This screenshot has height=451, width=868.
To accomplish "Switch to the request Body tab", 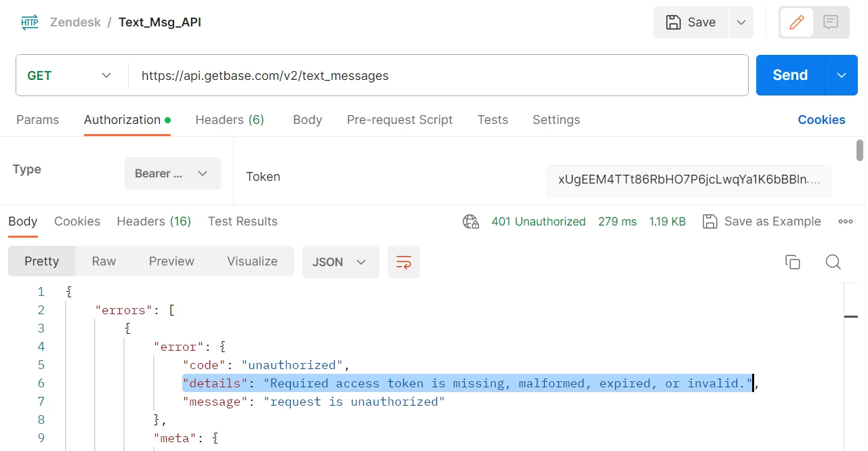I will click(x=307, y=120).
